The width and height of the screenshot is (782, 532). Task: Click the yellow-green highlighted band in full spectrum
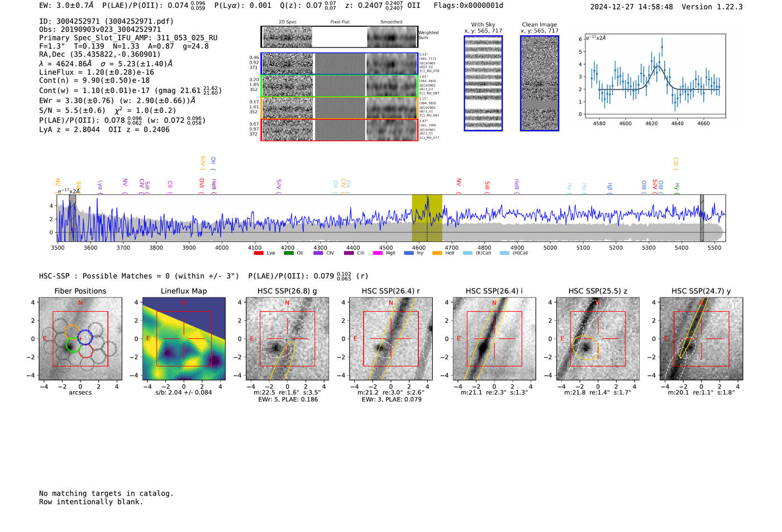(427, 218)
